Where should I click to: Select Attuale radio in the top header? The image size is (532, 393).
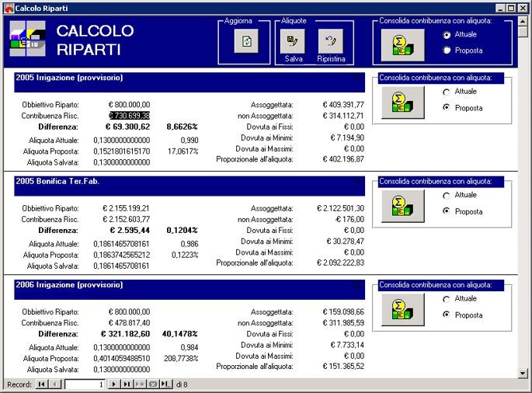pyautogui.click(x=447, y=35)
